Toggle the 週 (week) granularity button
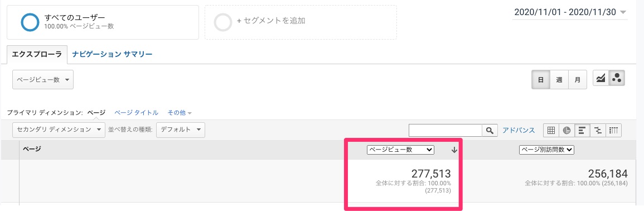The width and height of the screenshot is (644, 211). coord(559,80)
